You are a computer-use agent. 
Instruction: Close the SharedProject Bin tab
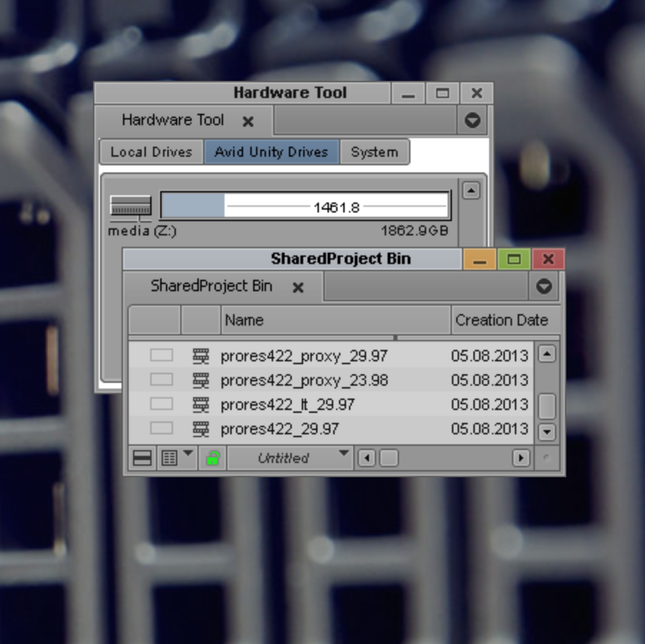pos(300,286)
